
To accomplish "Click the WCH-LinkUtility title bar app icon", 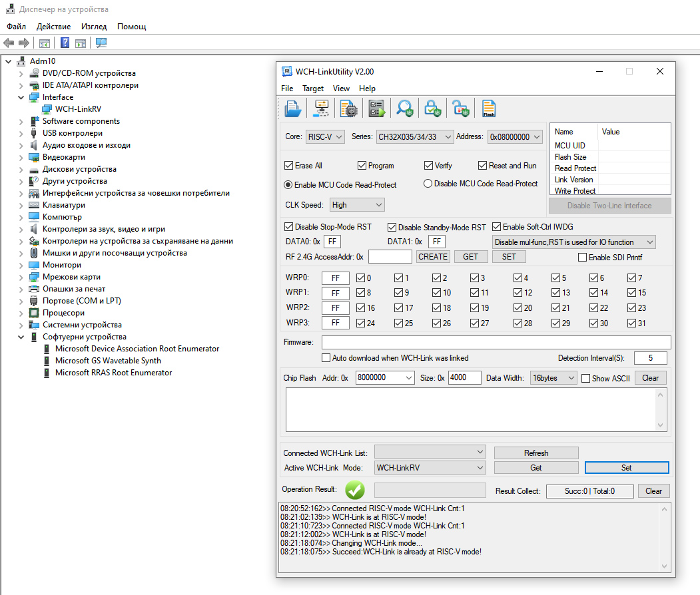I will pos(287,71).
